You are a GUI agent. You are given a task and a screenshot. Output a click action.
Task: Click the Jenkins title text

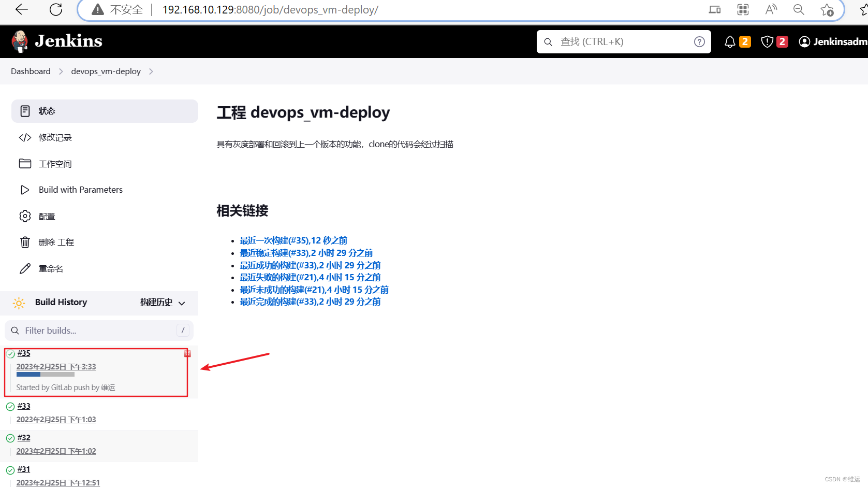(x=68, y=41)
